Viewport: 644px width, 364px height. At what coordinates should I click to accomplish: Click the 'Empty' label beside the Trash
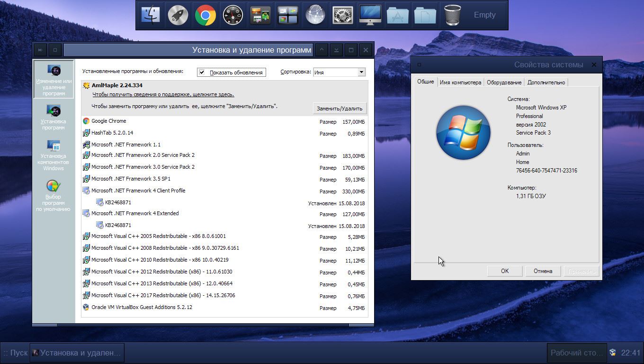(484, 15)
